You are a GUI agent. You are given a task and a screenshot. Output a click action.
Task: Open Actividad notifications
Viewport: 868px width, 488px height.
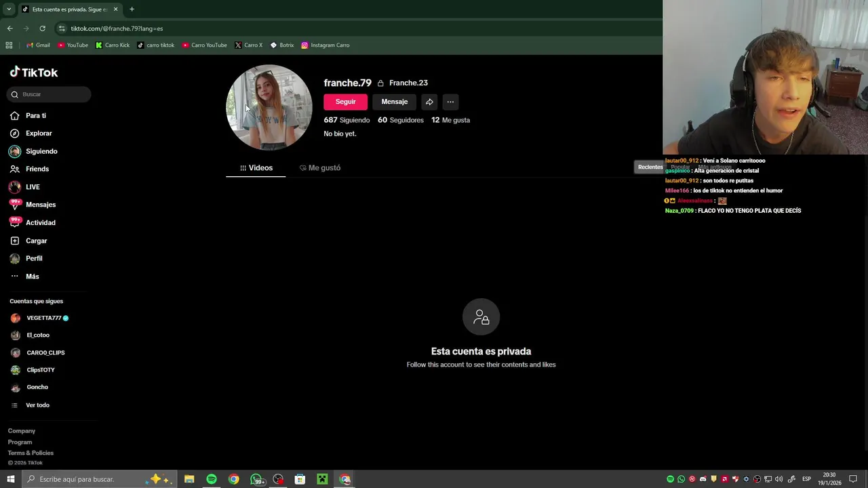(x=32, y=222)
